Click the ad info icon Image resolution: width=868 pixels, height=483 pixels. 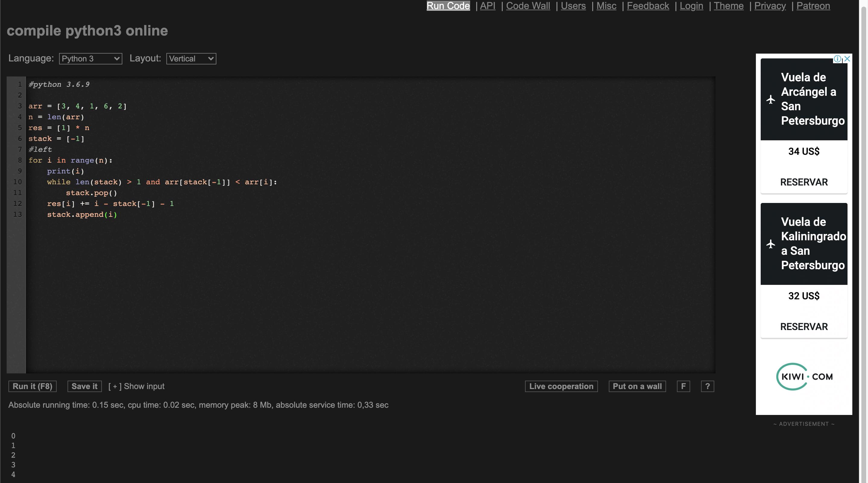pos(837,59)
